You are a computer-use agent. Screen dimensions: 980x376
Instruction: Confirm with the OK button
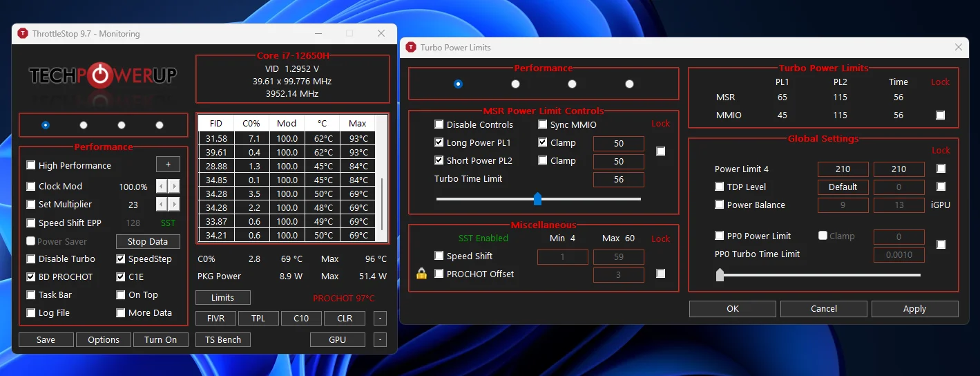(x=733, y=308)
